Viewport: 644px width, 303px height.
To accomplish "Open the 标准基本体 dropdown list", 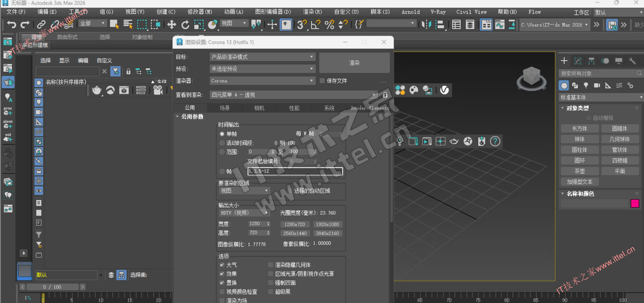I will [601, 97].
